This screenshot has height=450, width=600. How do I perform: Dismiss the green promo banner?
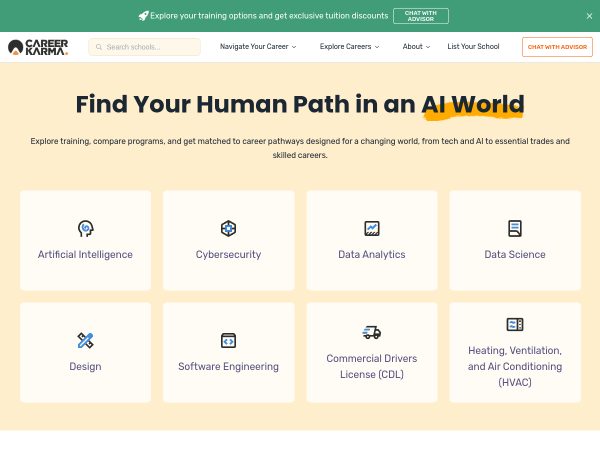[x=589, y=16]
